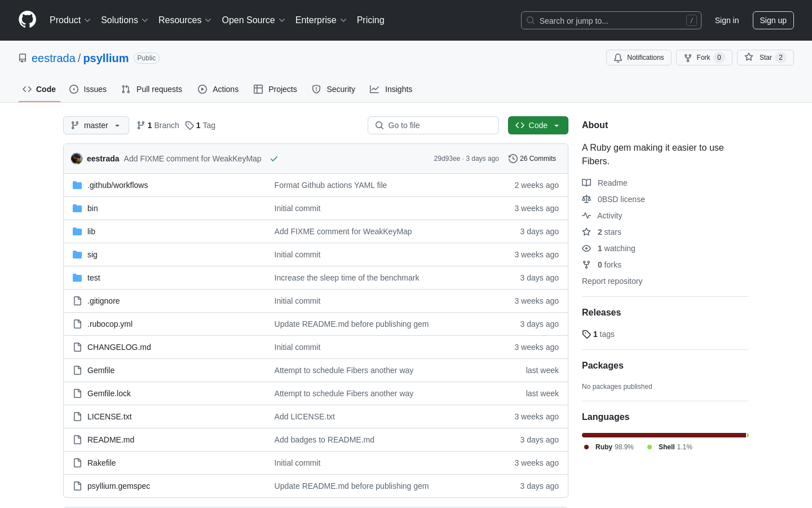The image size is (812, 508).
Task: Click the repository icon beside eestrada
Action: 23,58
